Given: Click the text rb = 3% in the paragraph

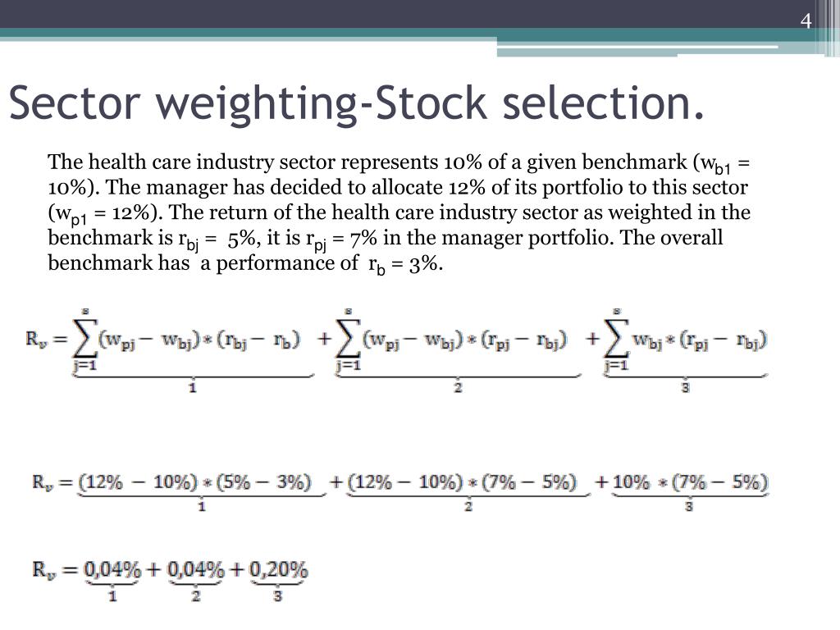Looking at the screenshot, I should 405,264.
